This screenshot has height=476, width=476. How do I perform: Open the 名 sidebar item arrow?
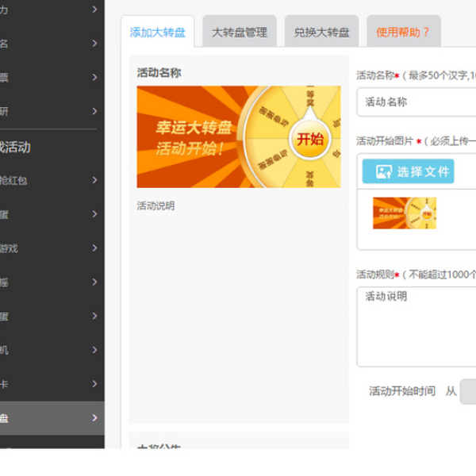point(94,44)
